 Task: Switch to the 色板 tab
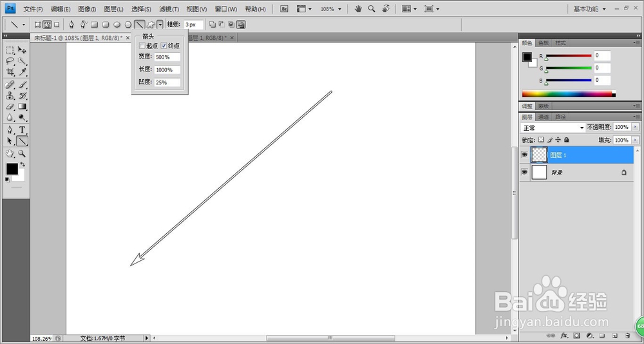pos(544,43)
